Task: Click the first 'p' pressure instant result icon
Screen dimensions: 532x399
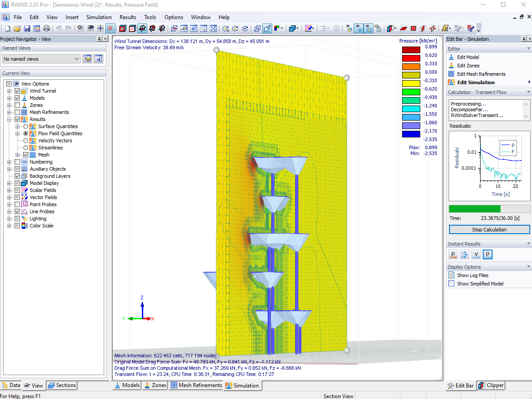Action: click(453, 254)
